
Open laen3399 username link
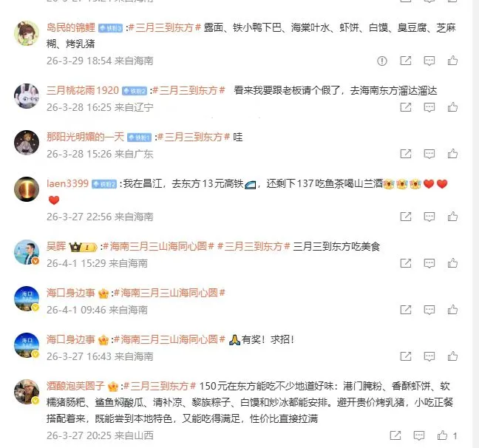(x=67, y=183)
